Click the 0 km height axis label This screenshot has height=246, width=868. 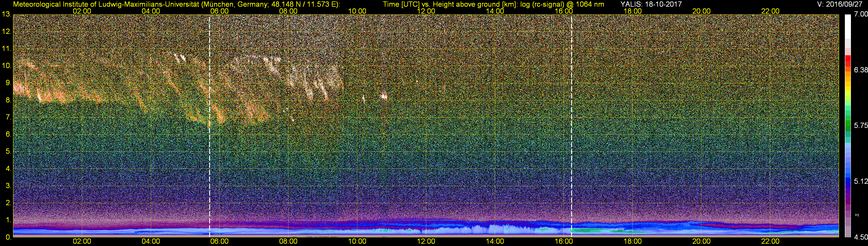pyautogui.click(x=8, y=237)
